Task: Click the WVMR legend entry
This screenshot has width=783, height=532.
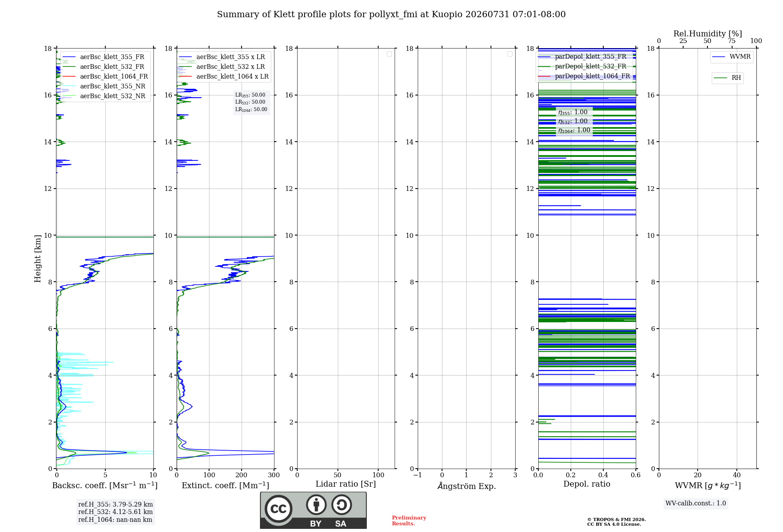Action: (731, 57)
